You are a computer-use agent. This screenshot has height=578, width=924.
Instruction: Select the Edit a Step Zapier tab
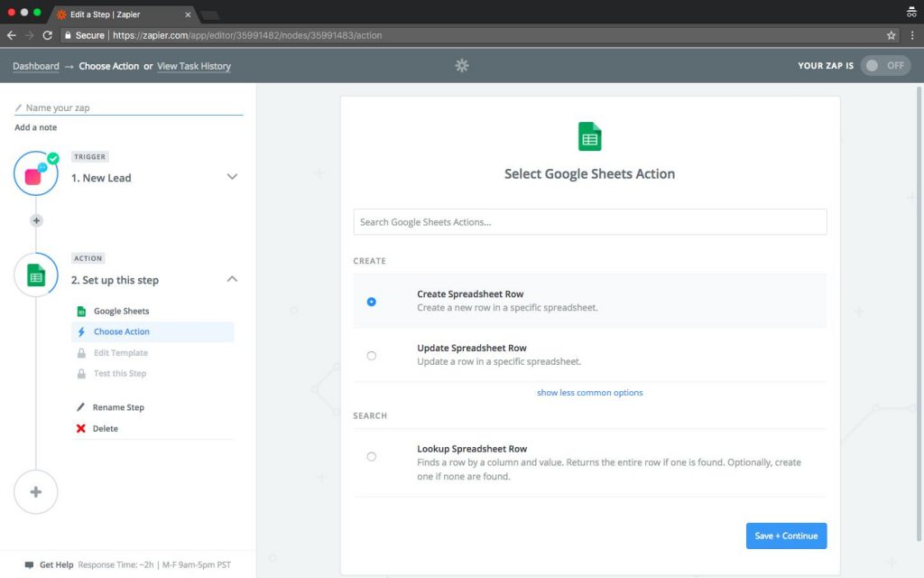click(123, 14)
